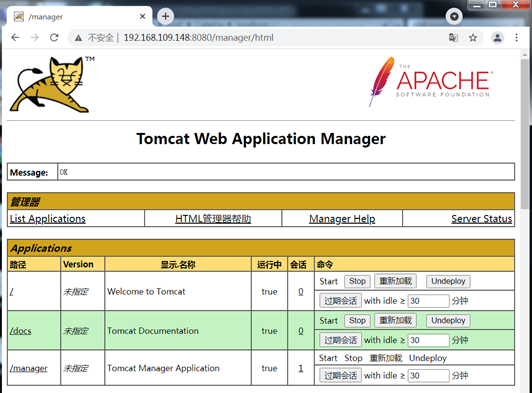Click the Message OK text field

pyautogui.click(x=286, y=172)
